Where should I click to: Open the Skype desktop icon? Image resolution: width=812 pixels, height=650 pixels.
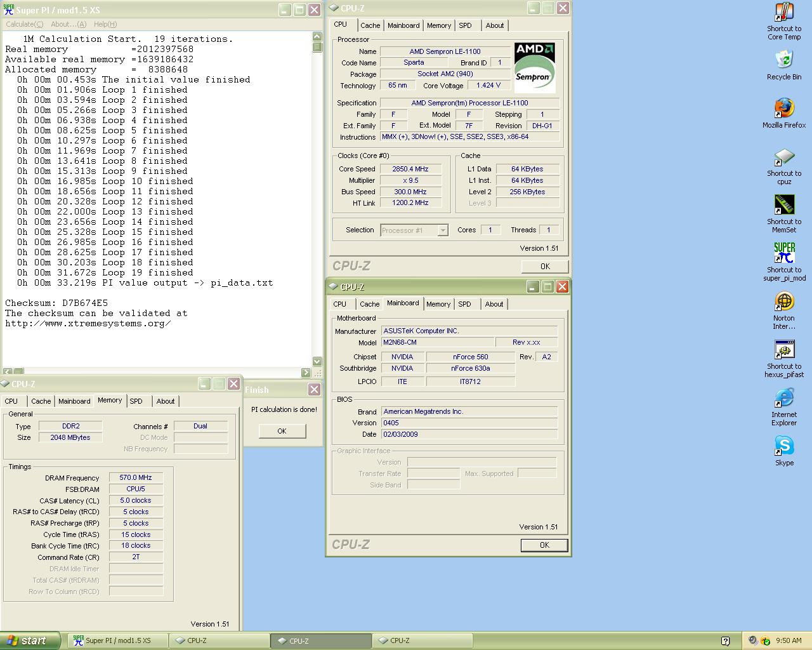tap(784, 451)
